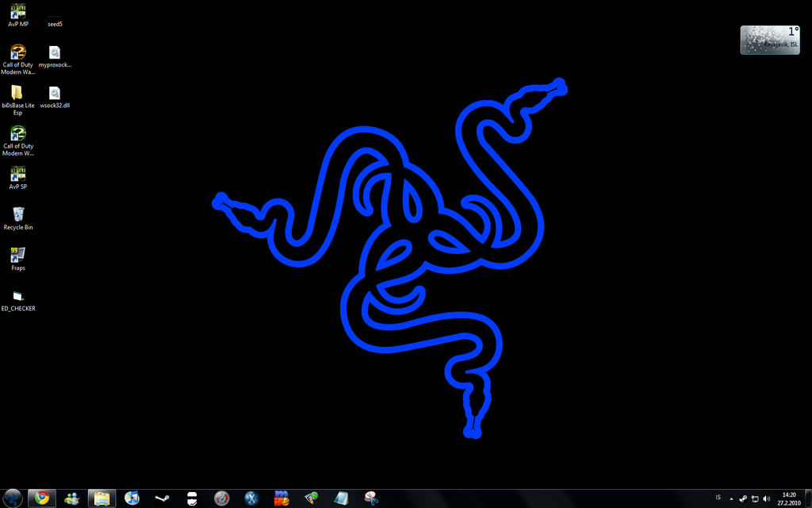Open the volume speaker tray icon
The height and width of the screenshot is (508, 812).
(767, 498)
